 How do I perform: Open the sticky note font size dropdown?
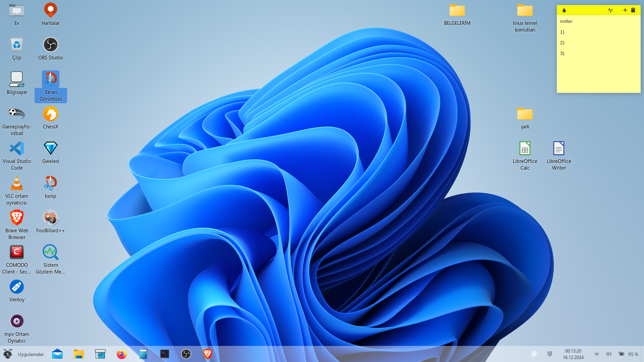click(610, 10)
